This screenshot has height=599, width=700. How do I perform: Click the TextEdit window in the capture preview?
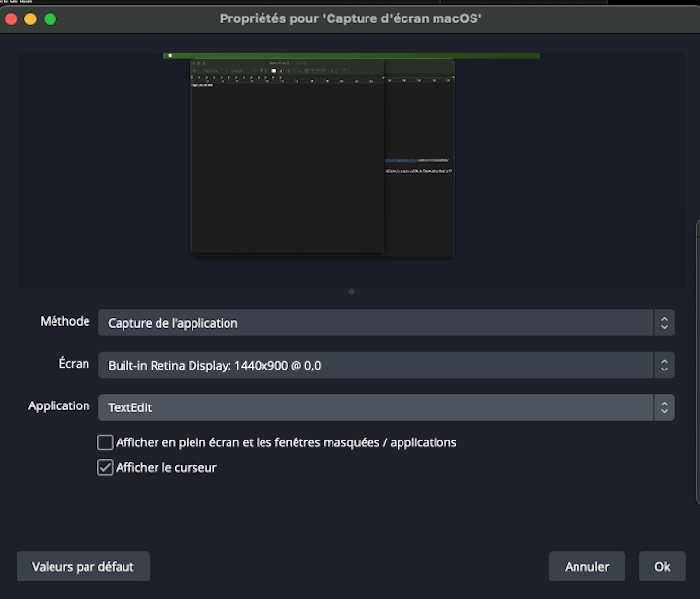pyautogui.click(x=287, y=165)
